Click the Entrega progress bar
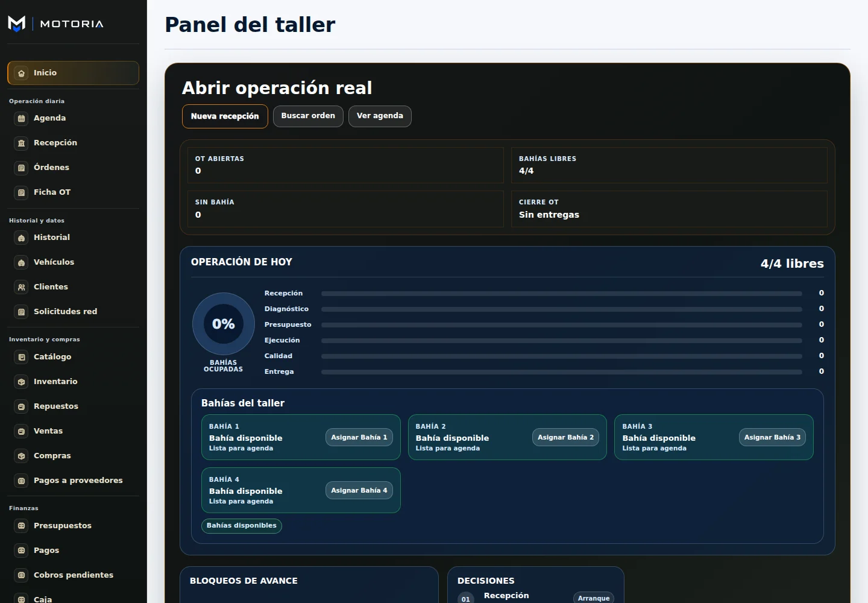This screenshot has height=603, width=868. click(561, 372)
